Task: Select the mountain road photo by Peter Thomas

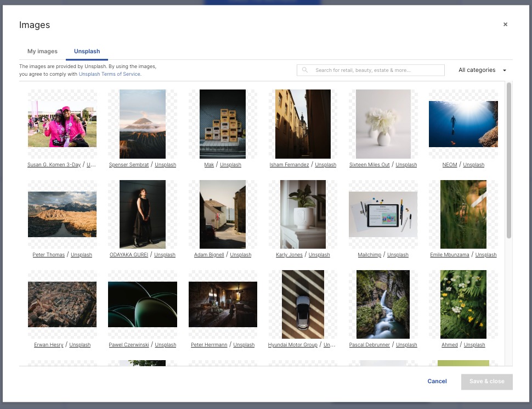Action: coord(62,214)
